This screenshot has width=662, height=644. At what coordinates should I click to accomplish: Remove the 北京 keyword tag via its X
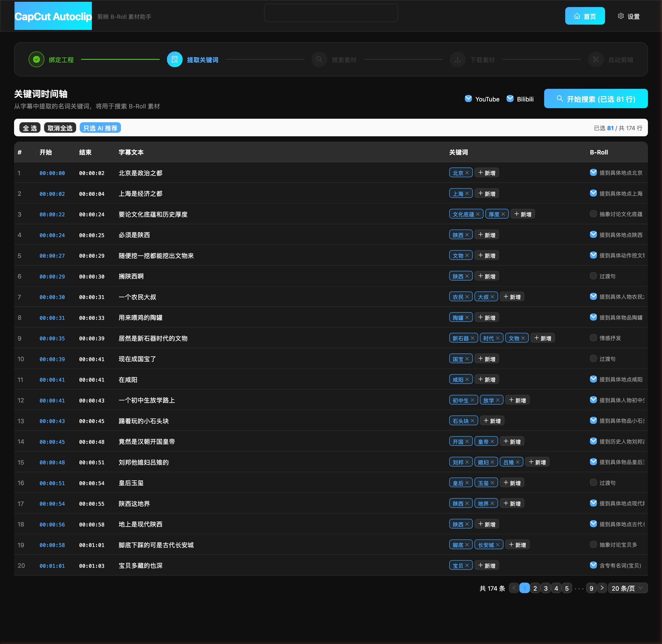tap(467, 173)
